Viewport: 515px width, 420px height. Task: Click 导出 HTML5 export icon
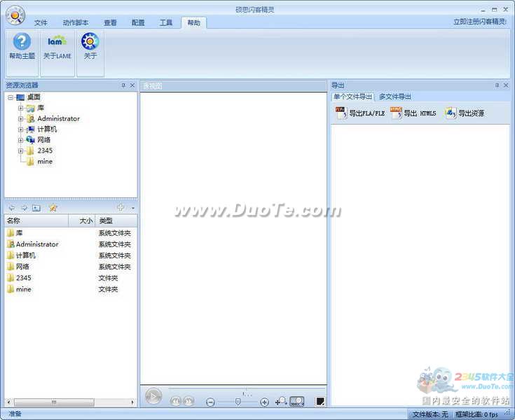(413, 113)
